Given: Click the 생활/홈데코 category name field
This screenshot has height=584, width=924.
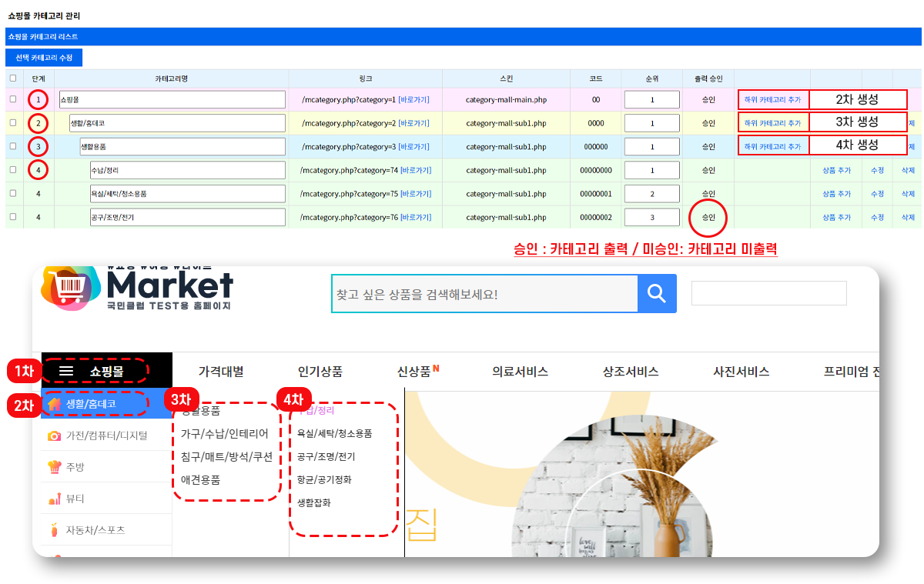Looking at the screenshot, I should (177, 123).
